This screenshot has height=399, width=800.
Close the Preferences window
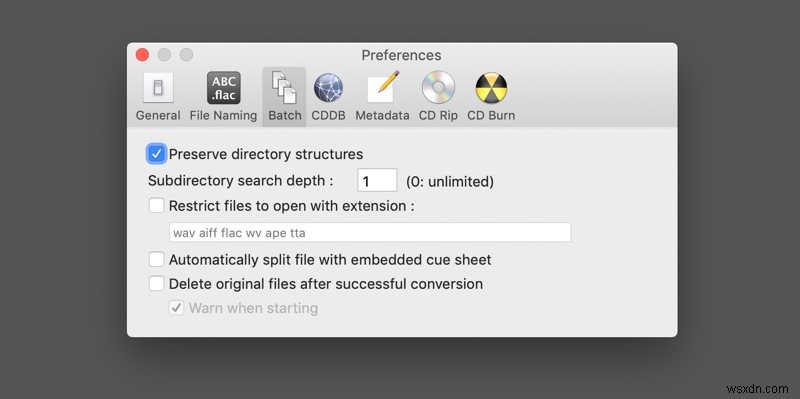142,55
